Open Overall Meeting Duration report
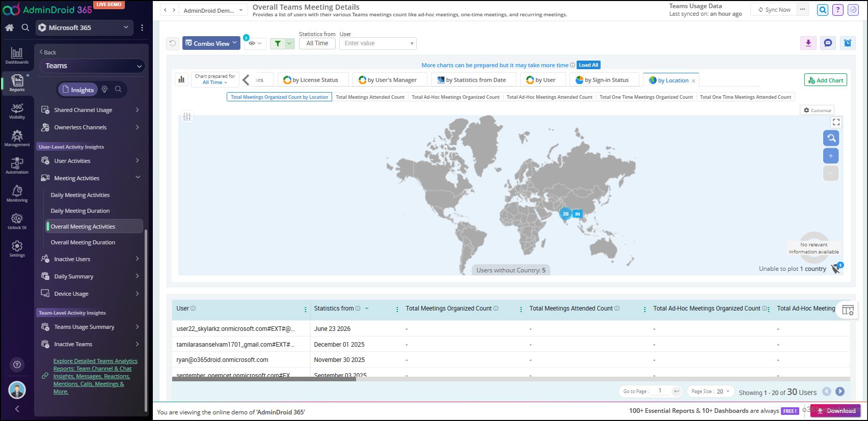 (83, 242)
